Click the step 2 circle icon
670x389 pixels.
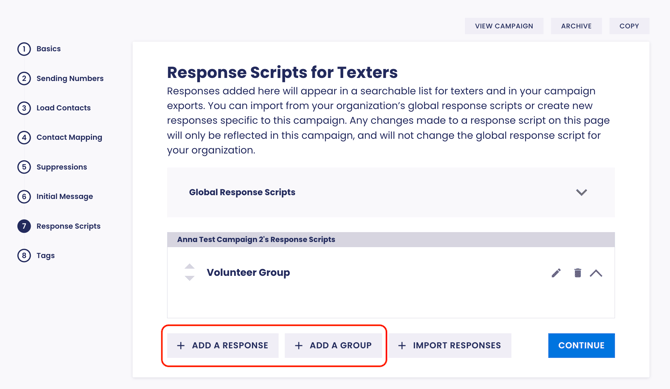click(x=24, y=79)
